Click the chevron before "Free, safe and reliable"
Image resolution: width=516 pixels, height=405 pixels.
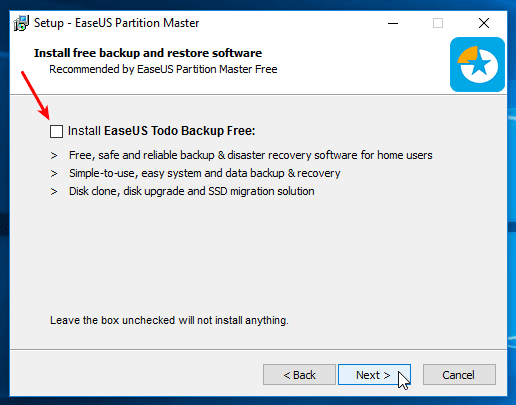point(54,156)
